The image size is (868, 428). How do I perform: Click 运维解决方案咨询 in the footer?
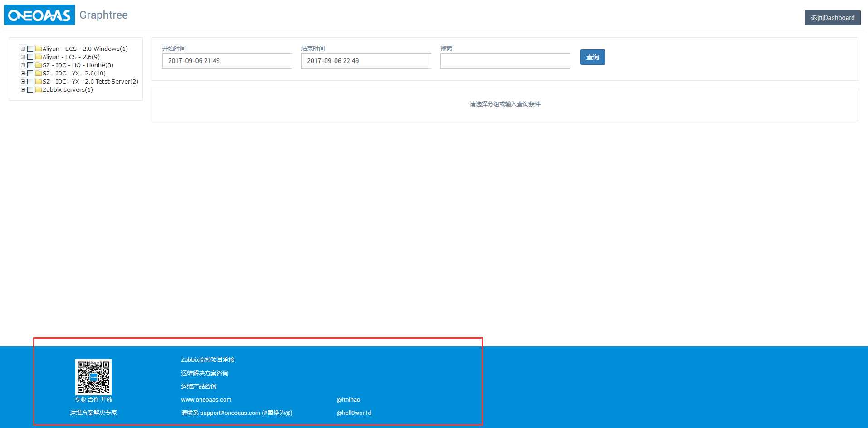(x=205, y=373)
